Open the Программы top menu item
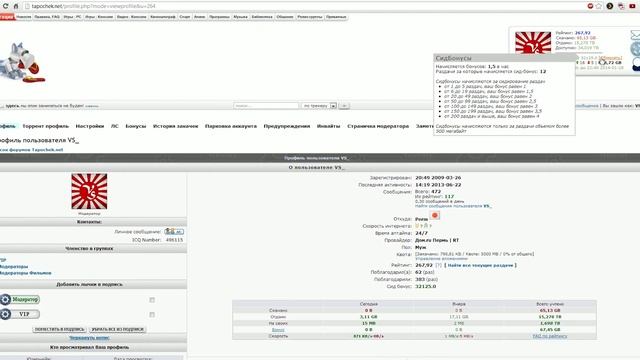The image size is (640, 360). (219, 17)
